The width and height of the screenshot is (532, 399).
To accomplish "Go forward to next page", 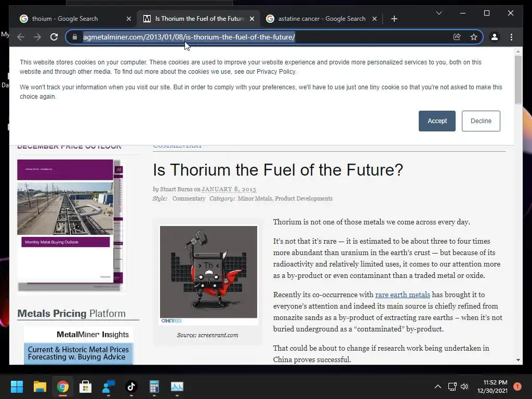I will [x=37, y=37].
